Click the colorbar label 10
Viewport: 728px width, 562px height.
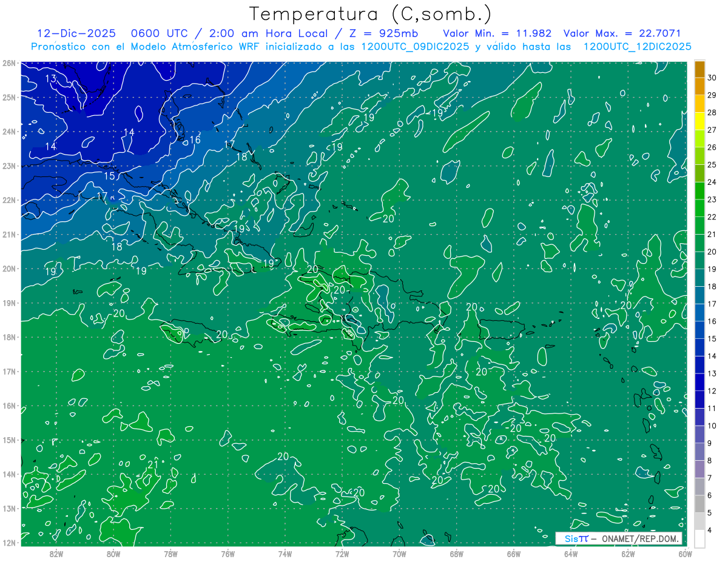(x=712, y=426)
